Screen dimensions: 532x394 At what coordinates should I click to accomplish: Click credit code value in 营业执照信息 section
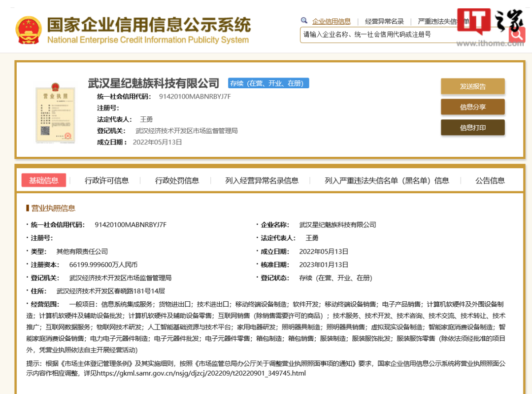[x=131, y=224]
